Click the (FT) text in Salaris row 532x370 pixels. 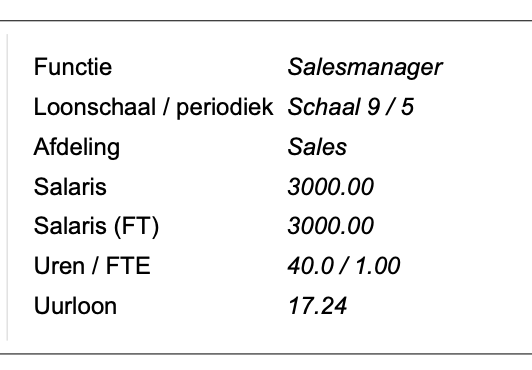tap(136, 227)
